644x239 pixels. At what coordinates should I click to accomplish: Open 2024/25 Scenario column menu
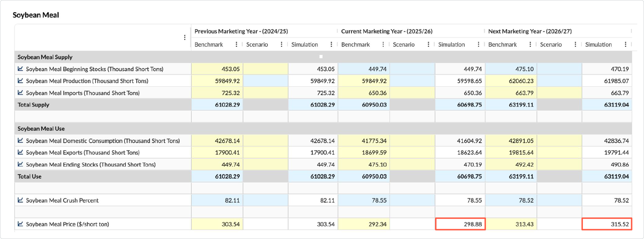point(282,44)
